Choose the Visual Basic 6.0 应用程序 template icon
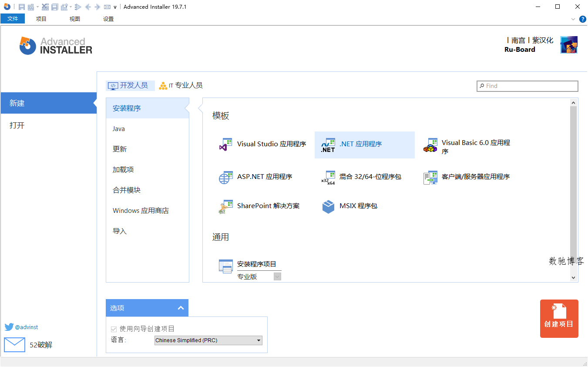This screenshot has height=367, width=588. (x=430, y=145)
